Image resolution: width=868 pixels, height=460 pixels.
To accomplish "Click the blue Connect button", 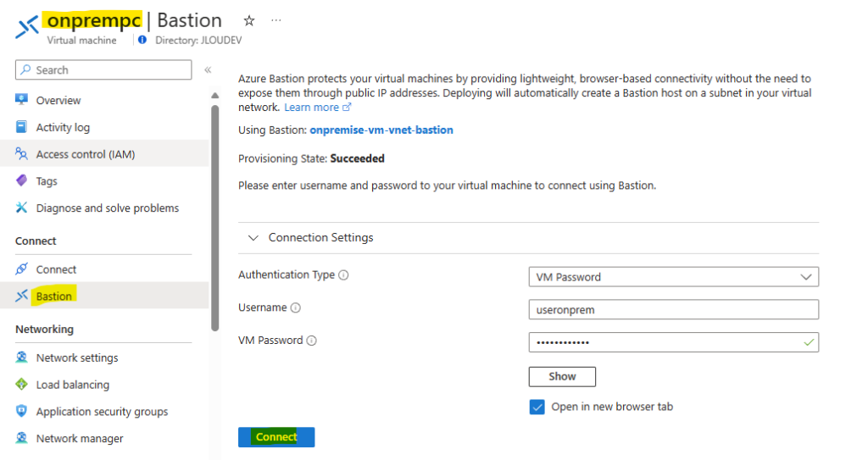I will pyautogui.click(x=276, y=437).
